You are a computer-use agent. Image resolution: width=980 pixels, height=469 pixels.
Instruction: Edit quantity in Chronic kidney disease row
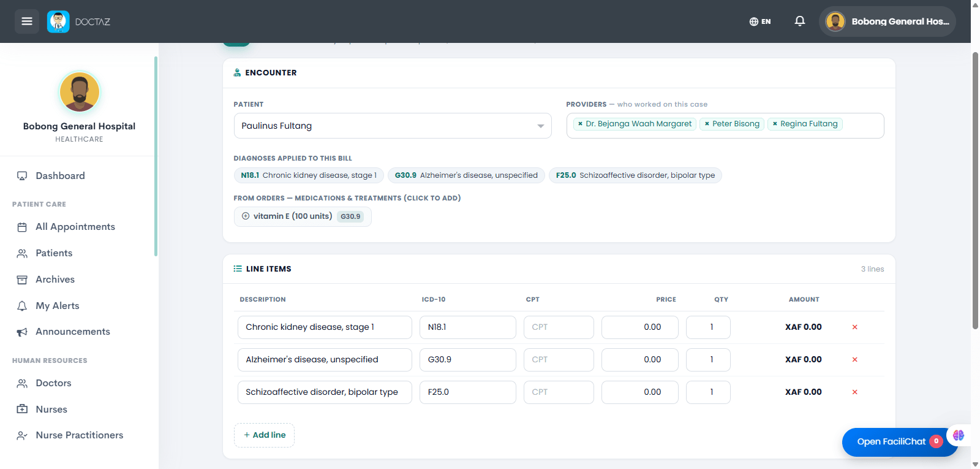[x=708, y=327]
